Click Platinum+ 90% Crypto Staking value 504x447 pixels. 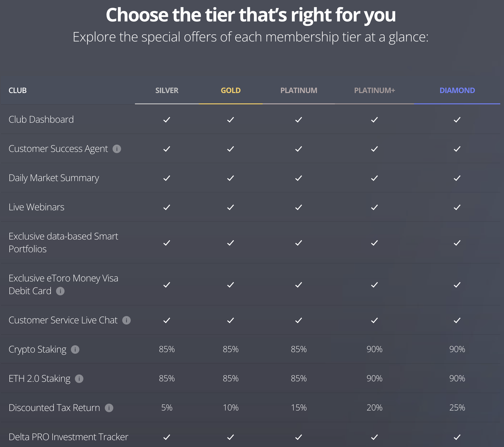[374, 349]
